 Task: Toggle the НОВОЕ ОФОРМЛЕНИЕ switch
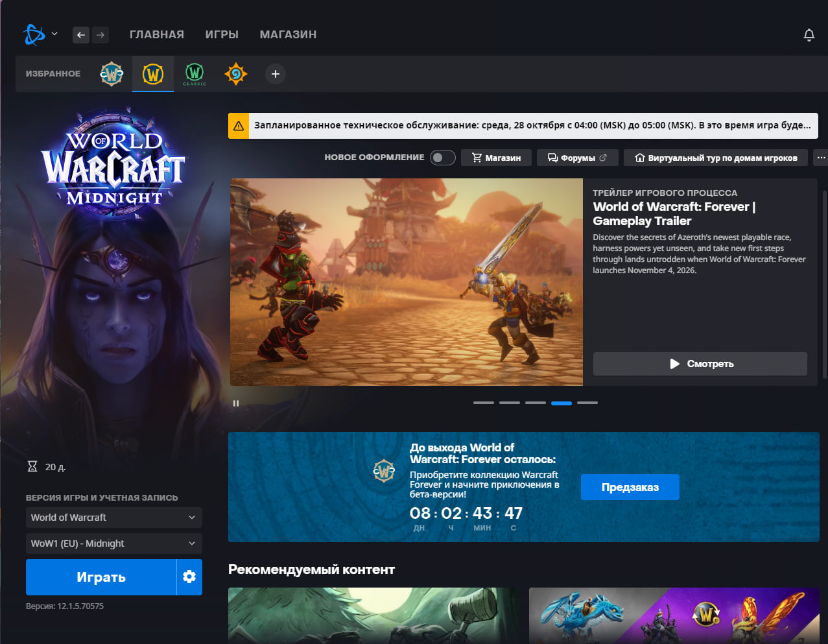pos(443,158)
